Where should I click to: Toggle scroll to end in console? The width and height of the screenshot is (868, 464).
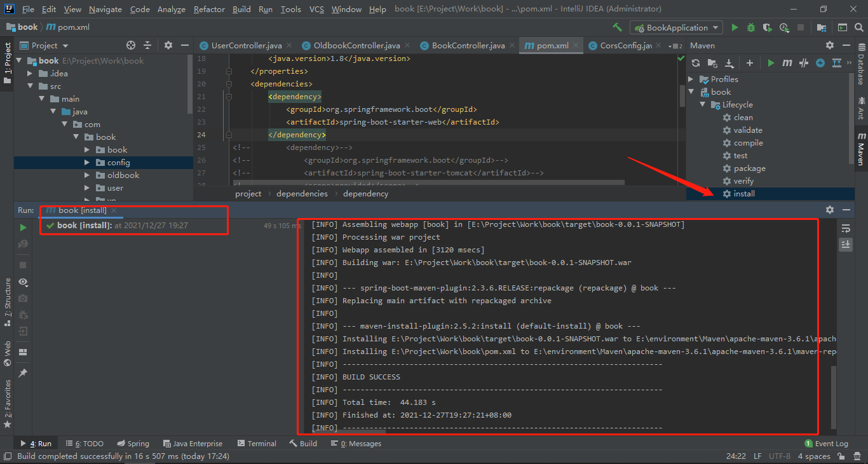[x=846, y=244]
